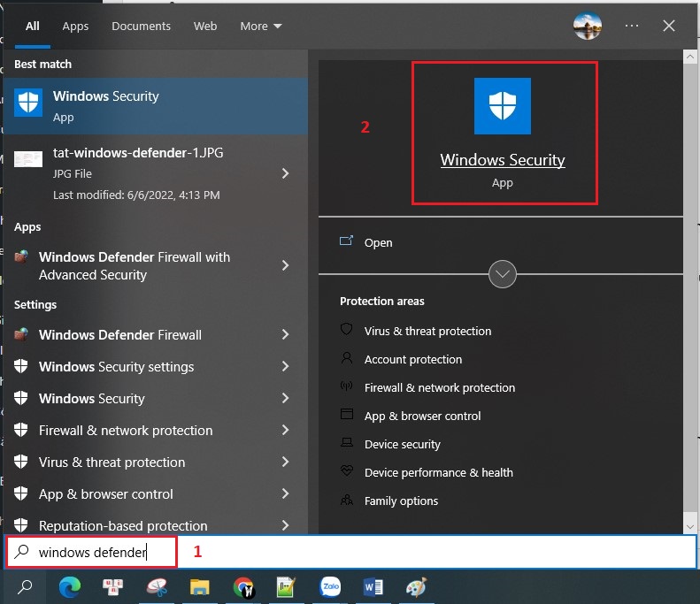Screen dimensions: 700x604
Task: Close the search panel with X
Action: click(x=669, y=26)
